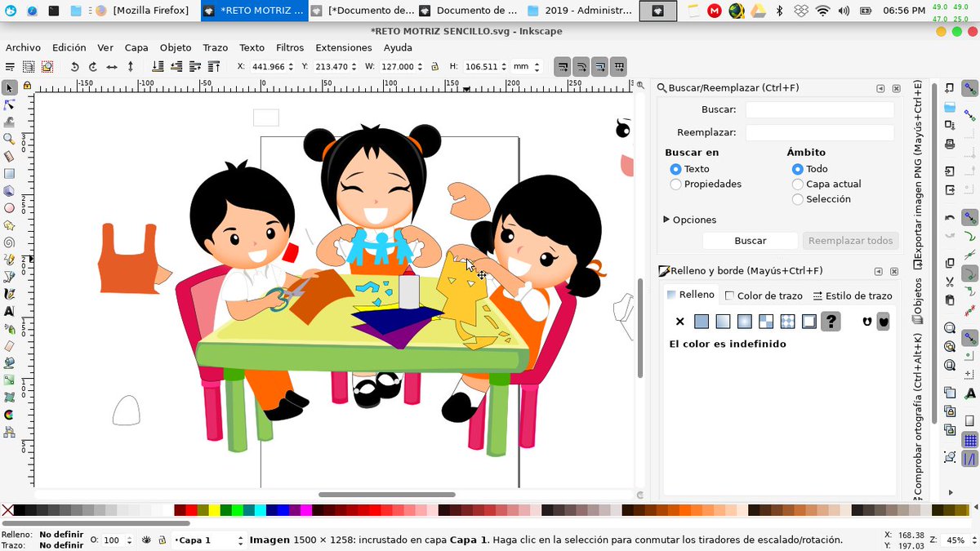This screenshot has width=980, height=551.
Task: Select the Ellipse circle tool
Action: (x=9, y=207)
